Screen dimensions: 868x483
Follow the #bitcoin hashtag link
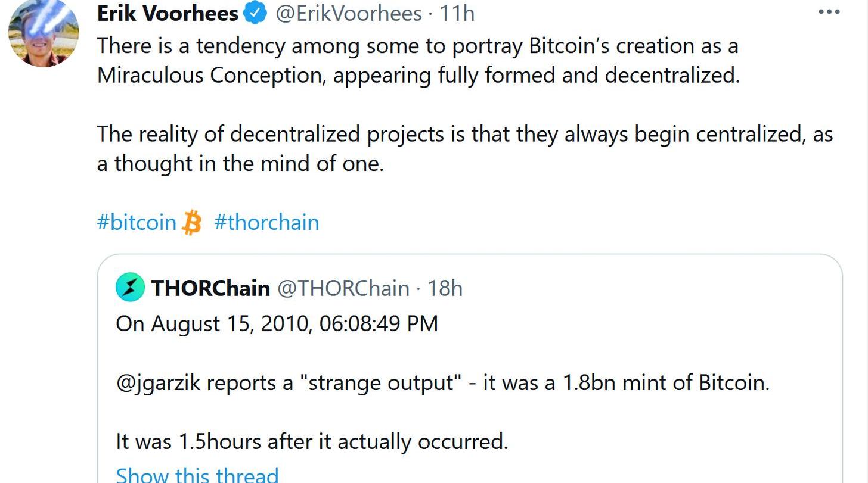pos(137,222)
